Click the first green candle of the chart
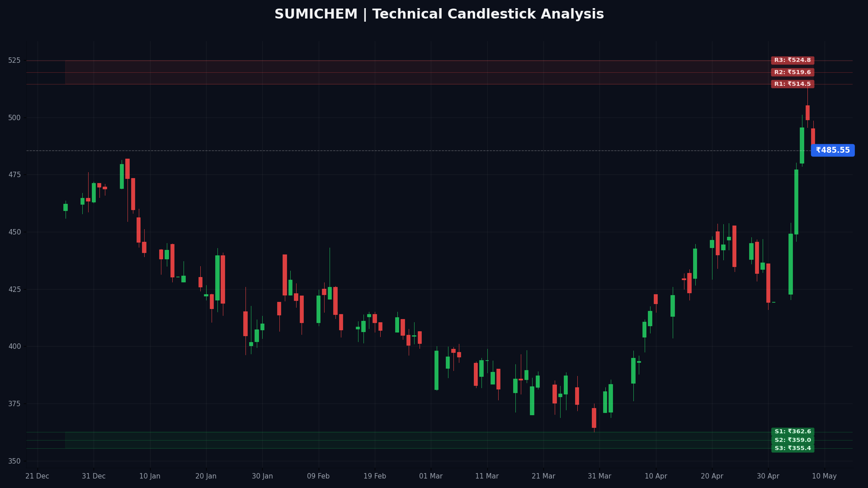This screenshot has width=868, height=488. (x=66, y=207)
